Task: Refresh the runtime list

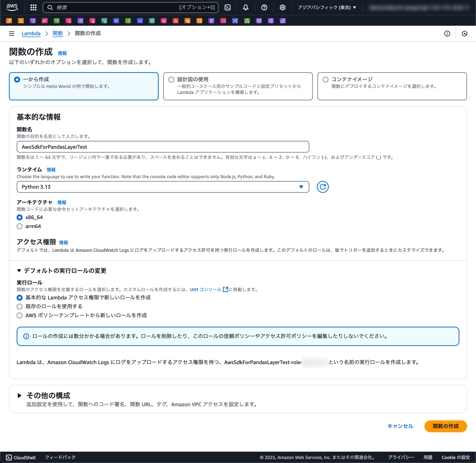Action: (x=323, y=187)
